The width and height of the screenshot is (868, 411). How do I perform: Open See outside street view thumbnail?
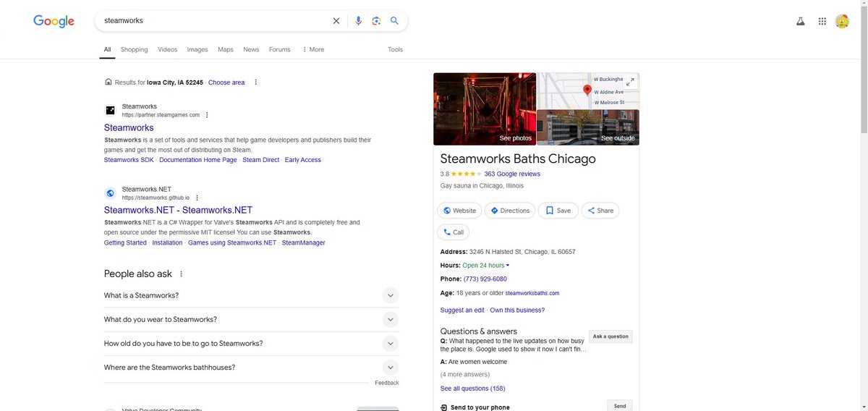pyautogui.click(x=588, y=127)
